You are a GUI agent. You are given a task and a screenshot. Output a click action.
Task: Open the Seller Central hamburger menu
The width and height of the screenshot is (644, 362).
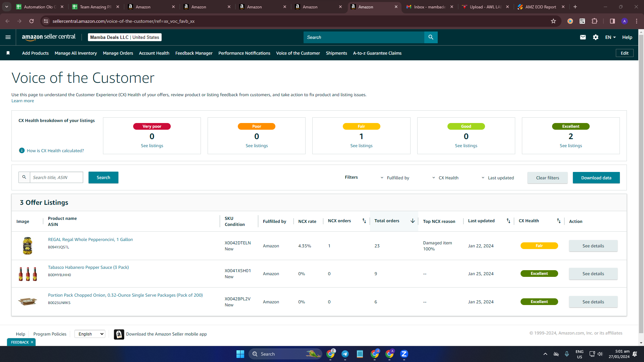point(8,37)
